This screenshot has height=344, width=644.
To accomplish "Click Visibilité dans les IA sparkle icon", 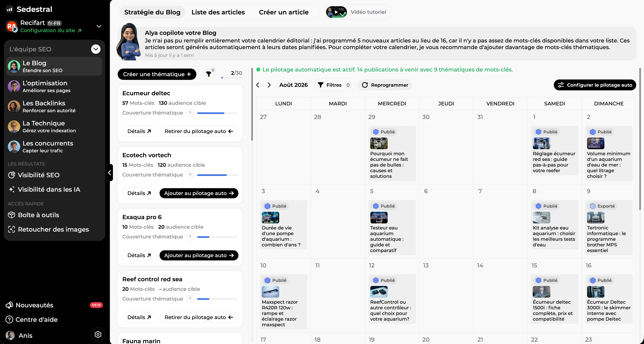I will point(11,190).
